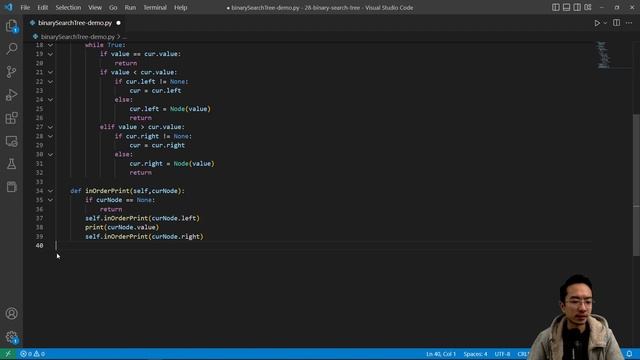
Task: Open the Manage gear icon
Action: click(x=11, y=337)
